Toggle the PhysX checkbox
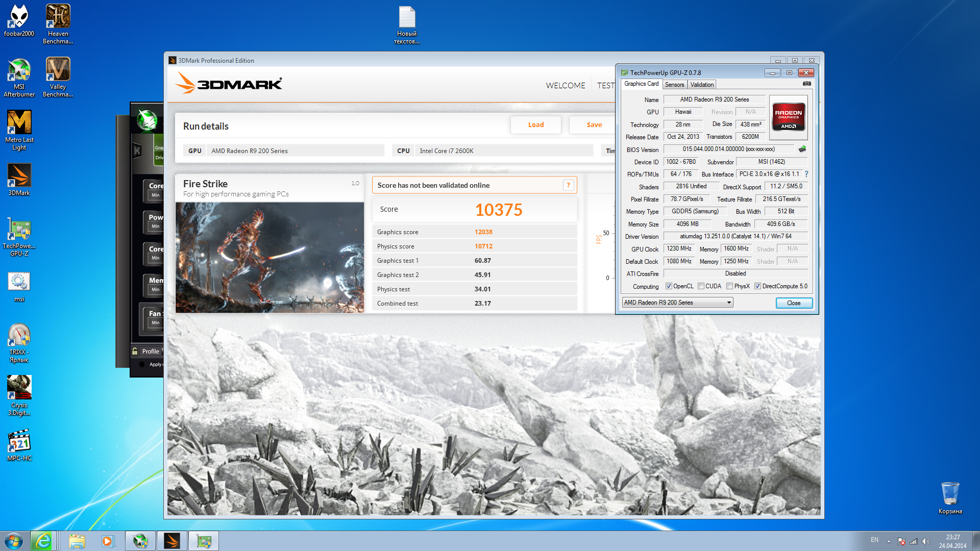This screenshot has height=551, width=980. tap(730, 286)
